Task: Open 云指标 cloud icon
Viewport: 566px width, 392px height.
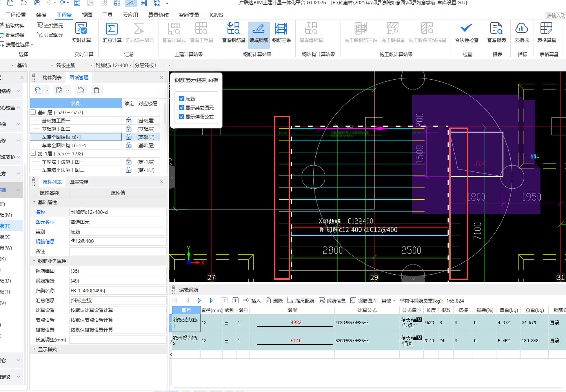Action: tap(521, 28)
